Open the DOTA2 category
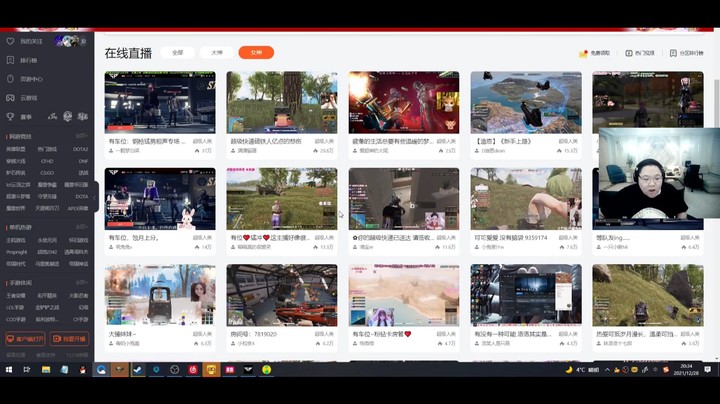Screen dimensions: 720x404 coord(80,149)
